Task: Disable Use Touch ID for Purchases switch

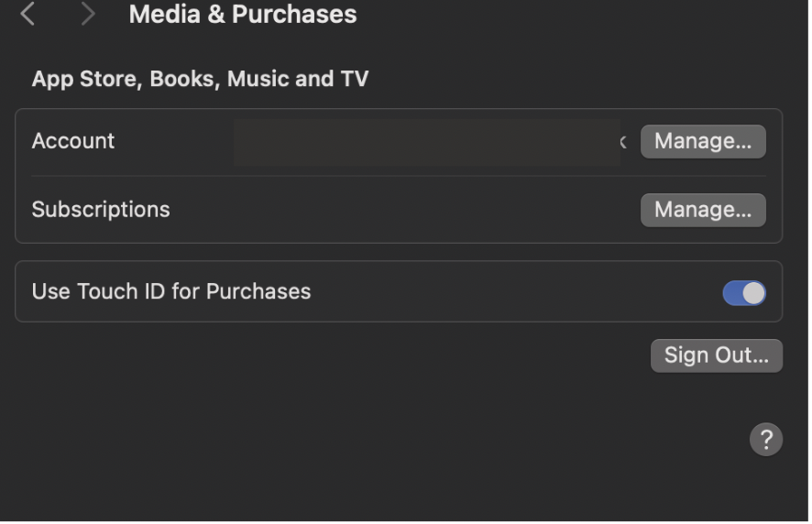Action: [x=743, y=292]
